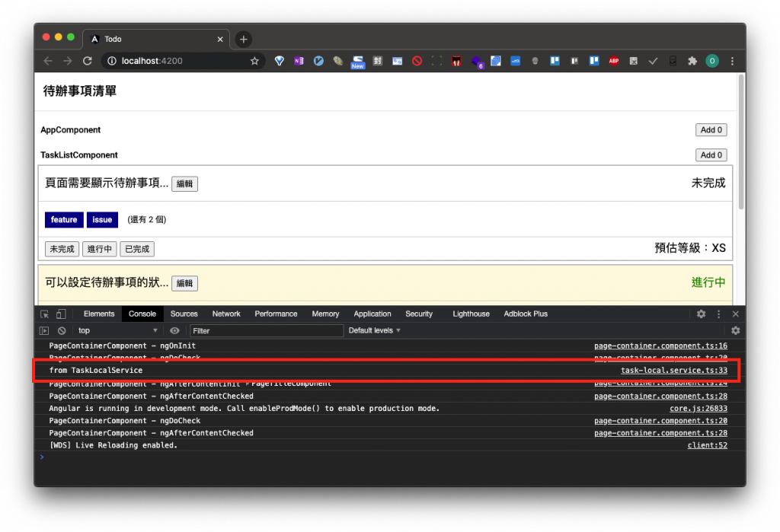The height and width of the screenshot is (532, 780).
Task: Click Add 0 next to TaskListComponent
Action: (711, 155)
